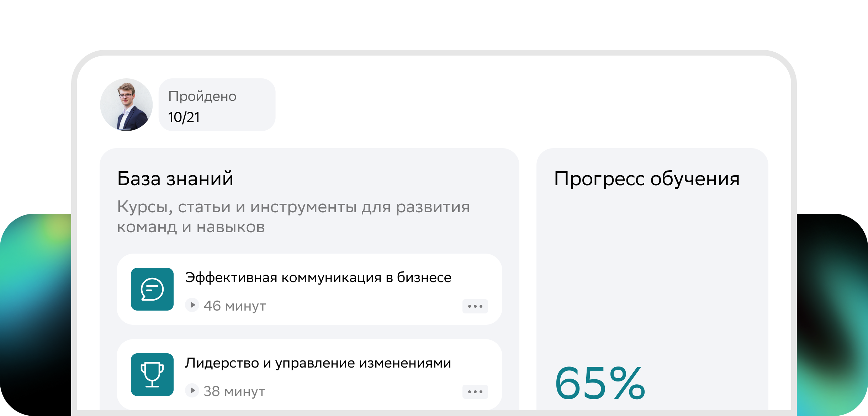This screenshot has width=868, height=416.
Task: Click the chat bubble course icon
Action: 152,289
